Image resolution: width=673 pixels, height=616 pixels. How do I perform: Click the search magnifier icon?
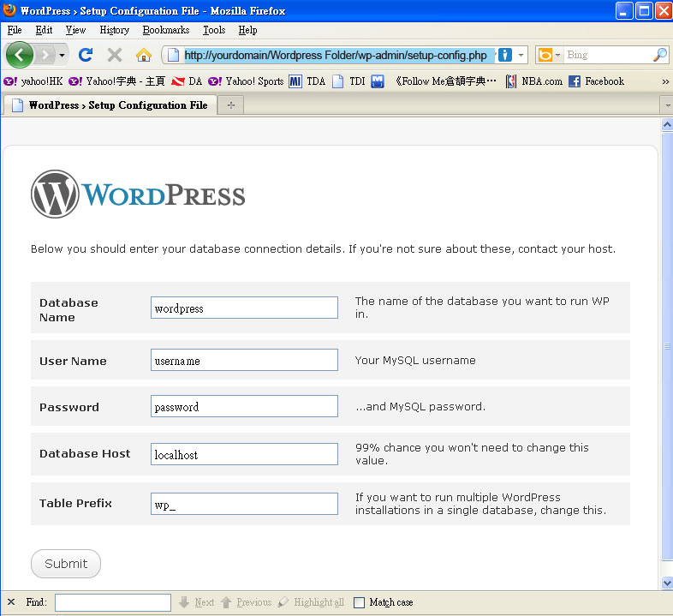coord(660,55)
